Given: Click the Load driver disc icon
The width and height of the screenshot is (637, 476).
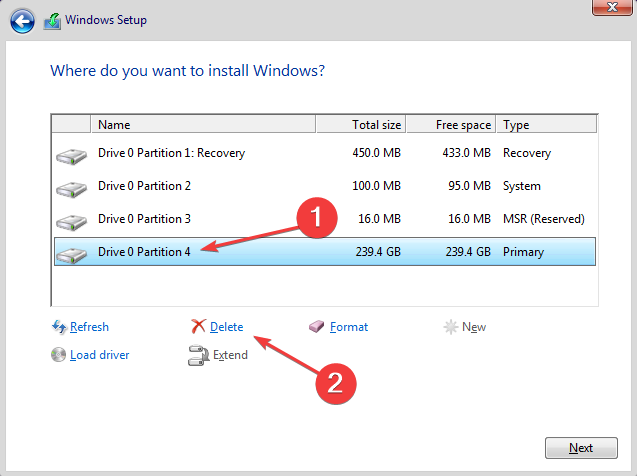Looking at the screenshot, I should (58, 355).
